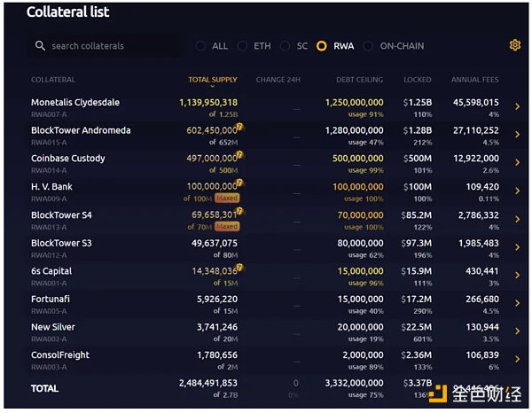Image resolution: width=532 pixels, height=413 pixels.
Task: Focus the search collaterals input field
Action: coord(104,46)
